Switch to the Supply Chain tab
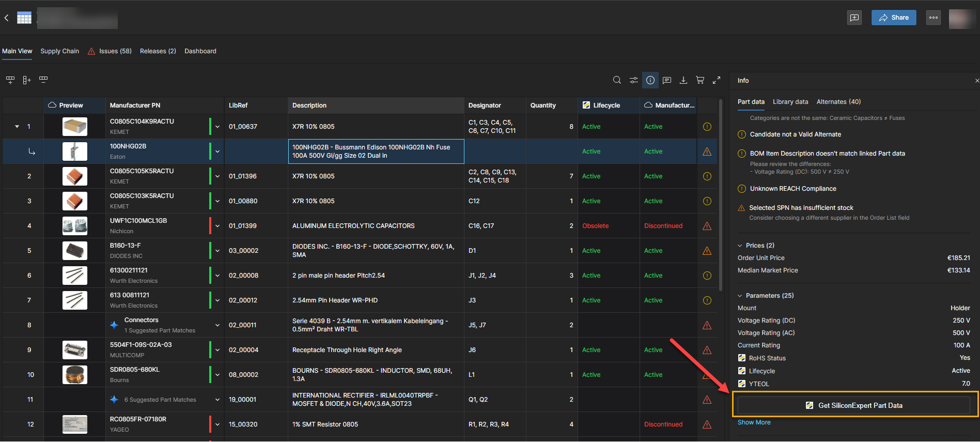 [x=60, y=51]
